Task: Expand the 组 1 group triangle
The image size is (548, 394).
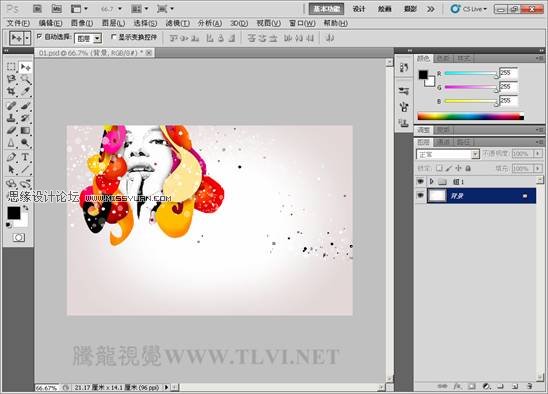Action: click(x=432, y=181)
